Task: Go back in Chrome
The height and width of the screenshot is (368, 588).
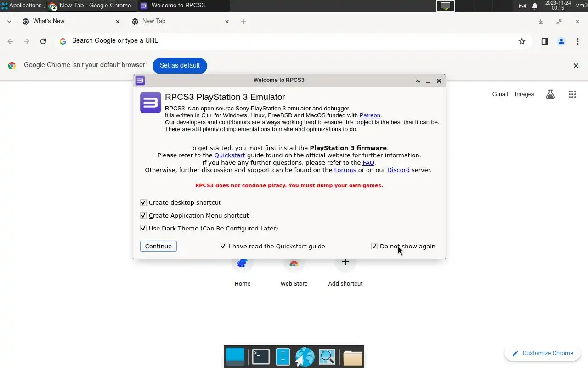Action: tap(10, 41)
